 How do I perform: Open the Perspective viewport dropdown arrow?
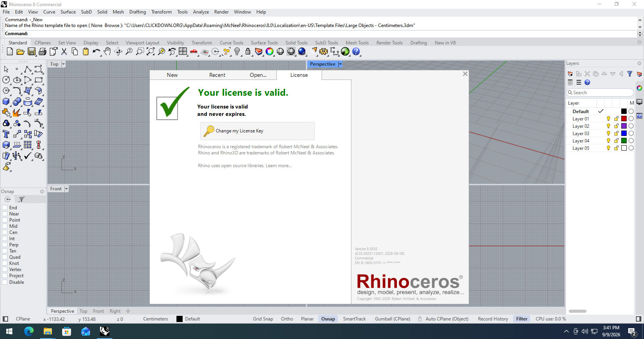click(340, 64)
